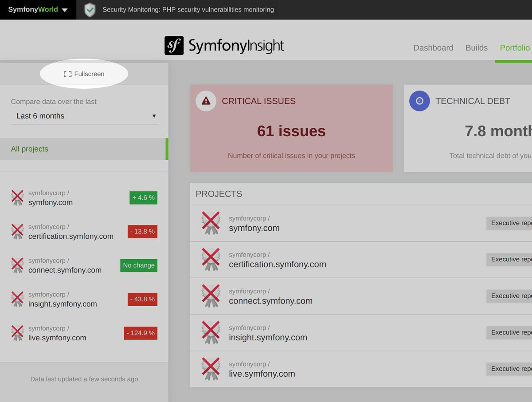Click the Data last updated status text
Screen dimensions: 532x402
click(84, 379)
